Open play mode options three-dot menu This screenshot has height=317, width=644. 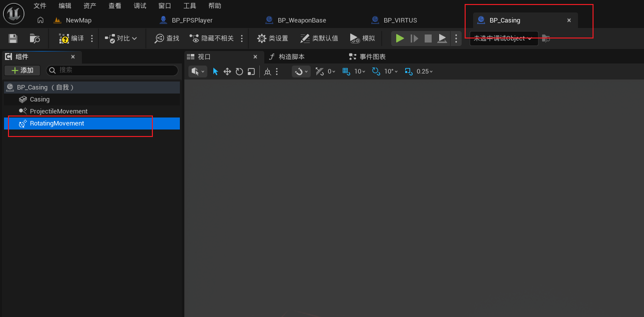point(456,38)
